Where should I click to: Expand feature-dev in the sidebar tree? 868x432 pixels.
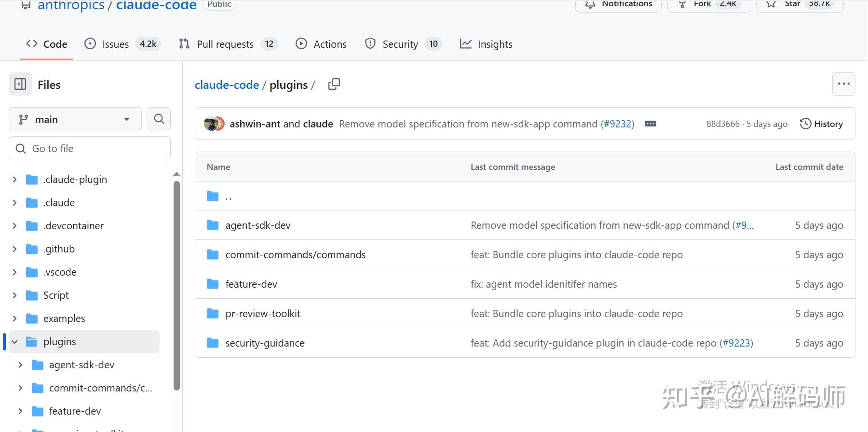click(x=20, y=411)
